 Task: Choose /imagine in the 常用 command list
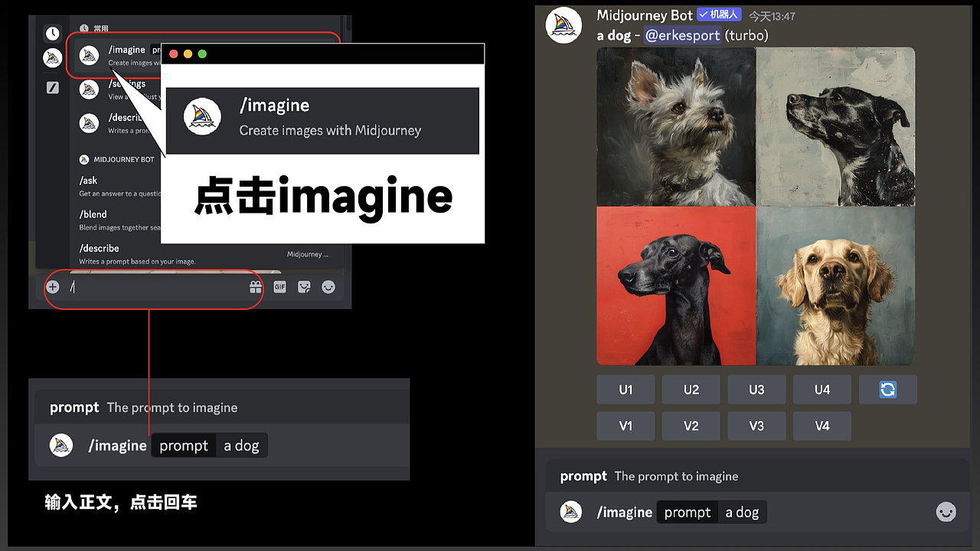[x=119, y=55]
